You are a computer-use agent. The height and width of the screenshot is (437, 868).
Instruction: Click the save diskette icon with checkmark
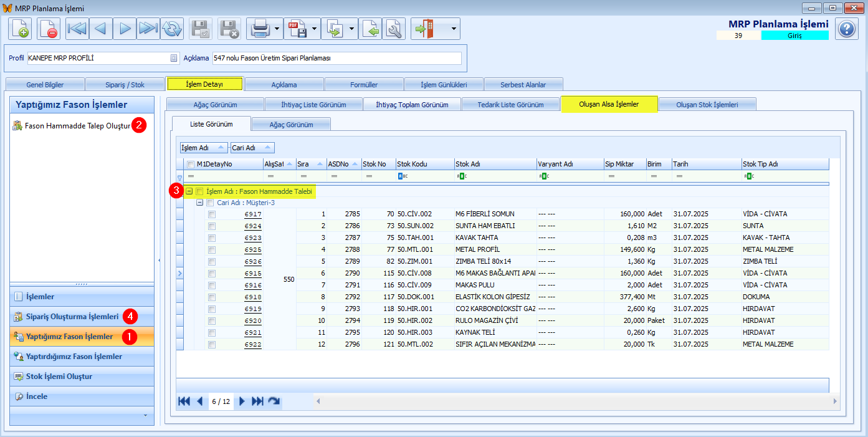coord(201,29)
